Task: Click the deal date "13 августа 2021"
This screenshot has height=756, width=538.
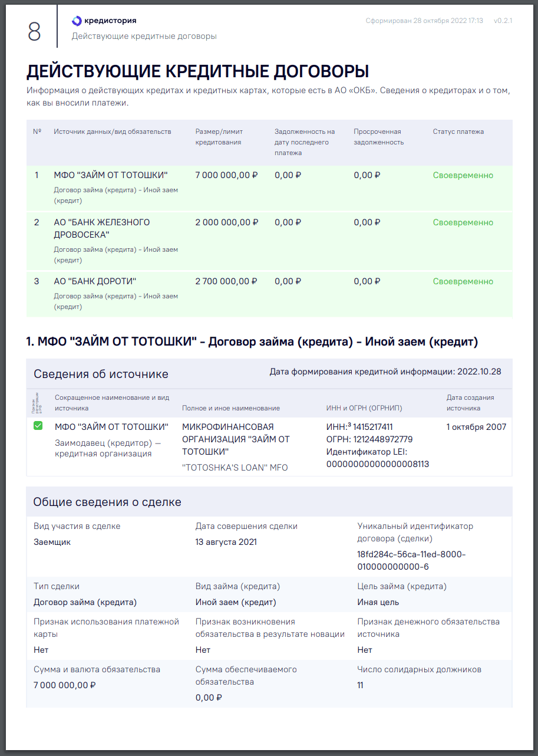Action: pyautogui.click(x=226, y=542)
